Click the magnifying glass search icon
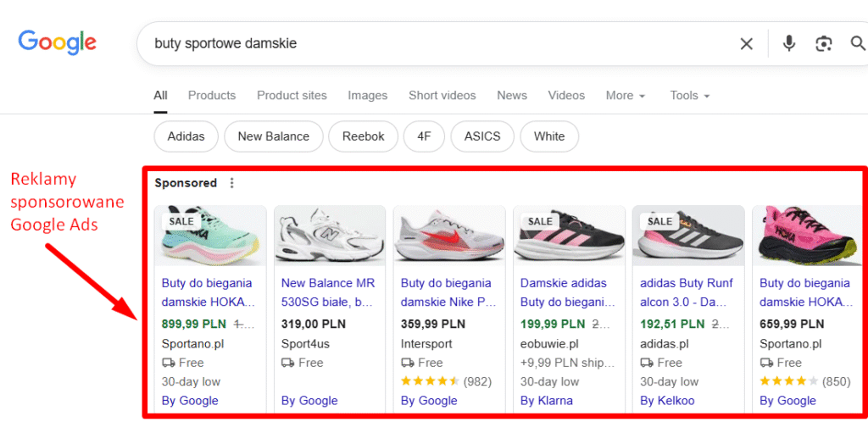Image resolution: width=868 pixels, height=422 pixels. (x=859, y=43)
